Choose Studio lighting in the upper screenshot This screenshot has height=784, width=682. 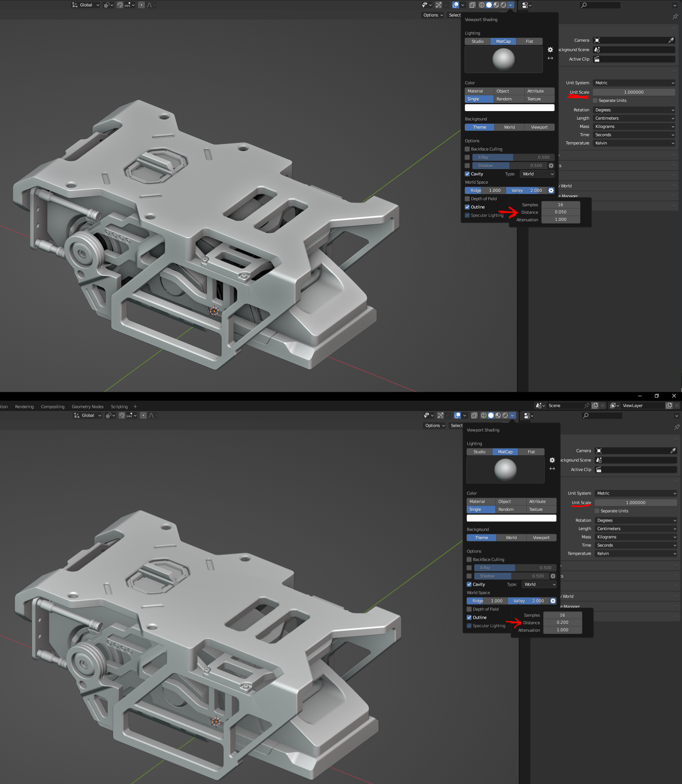click(478, 41)
